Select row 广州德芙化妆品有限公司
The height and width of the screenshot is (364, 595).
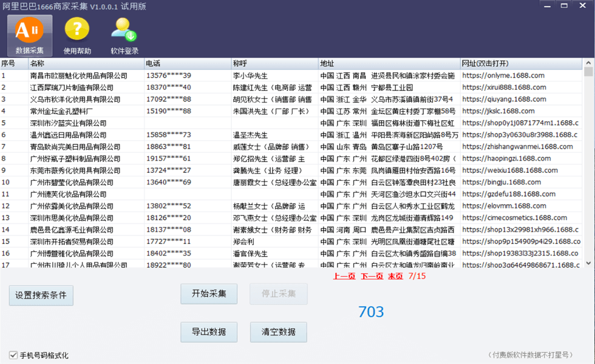[291, 194]
